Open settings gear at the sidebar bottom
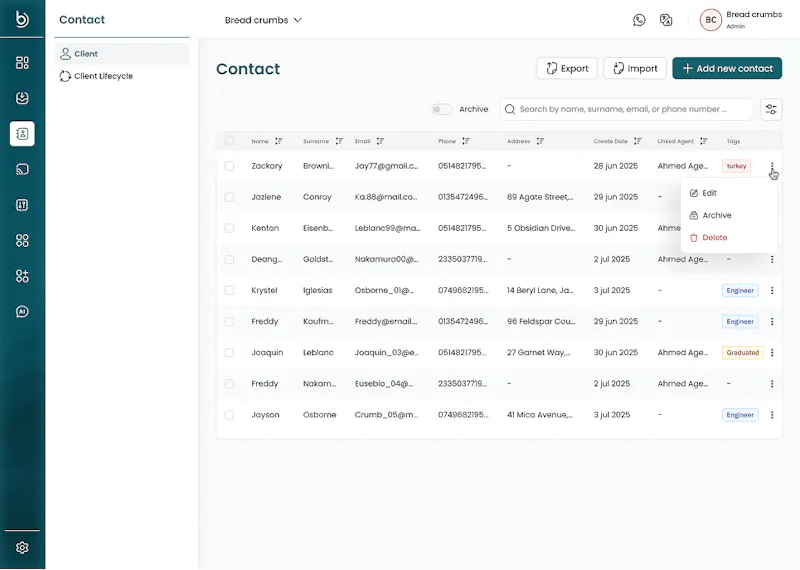This screenshot has width=800, height=570. [22, 548]
